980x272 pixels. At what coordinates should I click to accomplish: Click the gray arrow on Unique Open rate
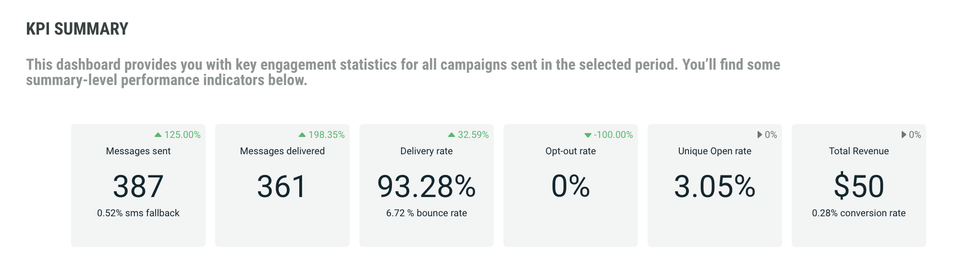759,135
